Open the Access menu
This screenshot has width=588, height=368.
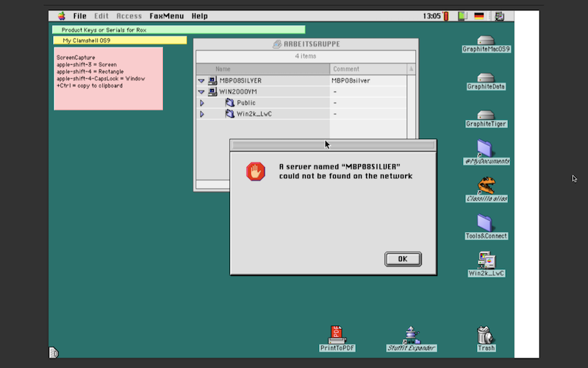pyautogui.click(x=129, y=15)
